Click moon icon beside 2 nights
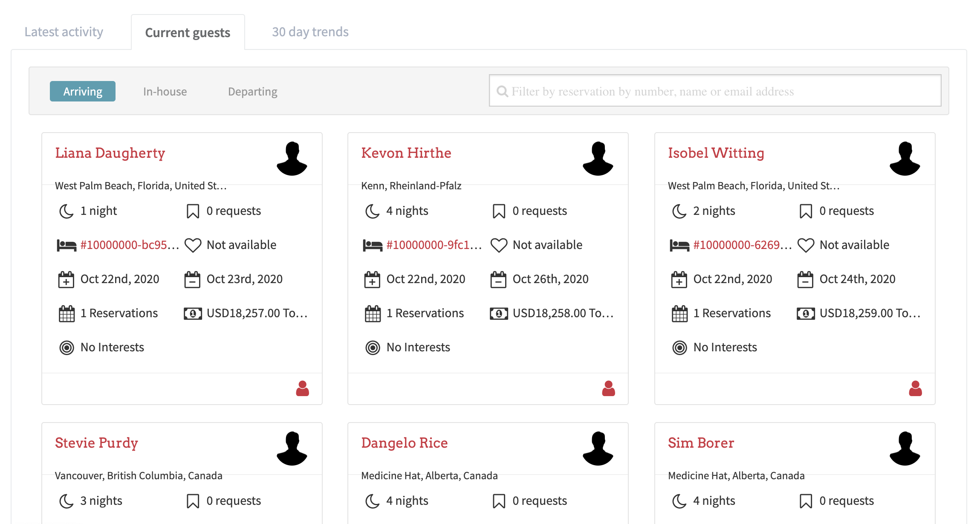The image size is (980, 524). (679, 211)
